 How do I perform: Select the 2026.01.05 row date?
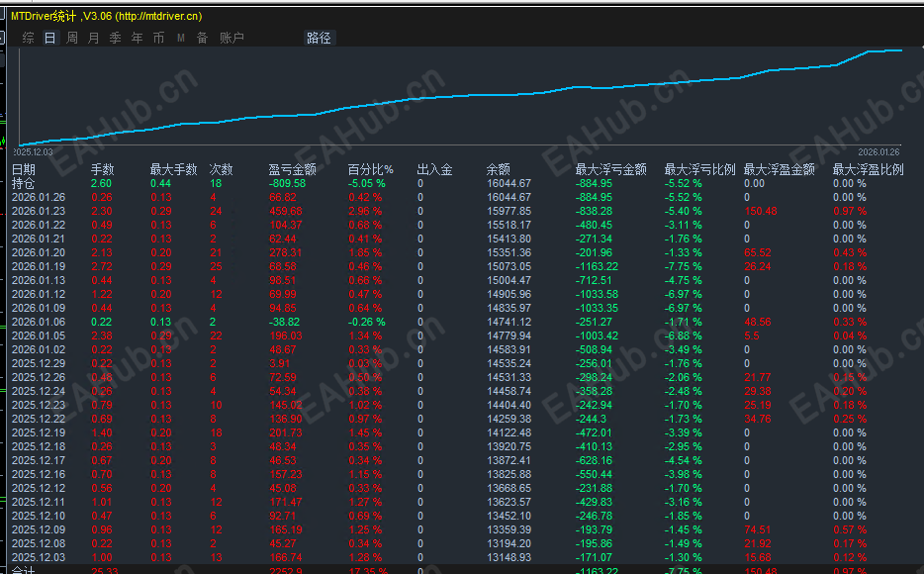click(x=39, y=335)
